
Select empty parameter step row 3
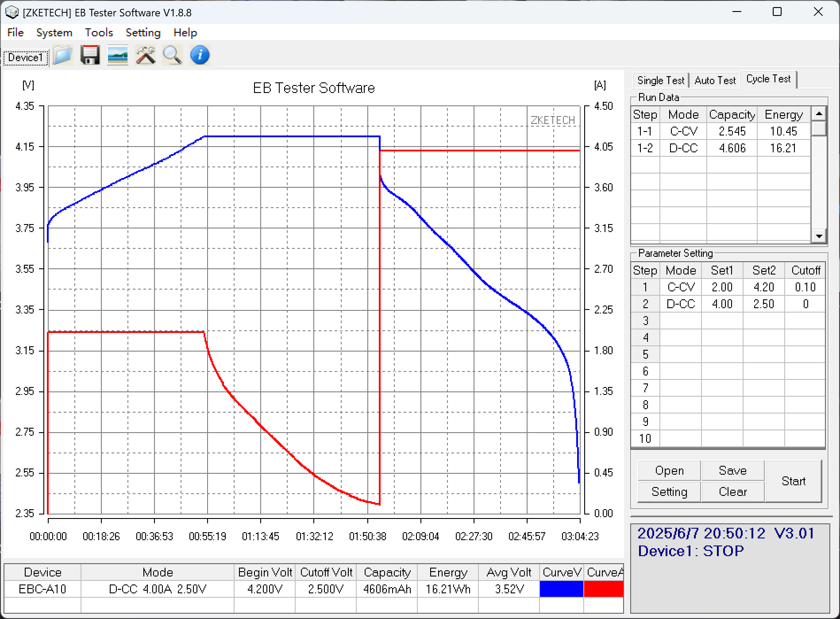(x=728, y=321)
